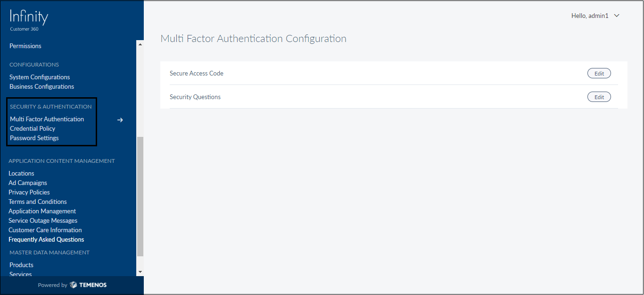Edit the Secure Access Code settings
Screen dimensions: 644x295
(599, 74)
